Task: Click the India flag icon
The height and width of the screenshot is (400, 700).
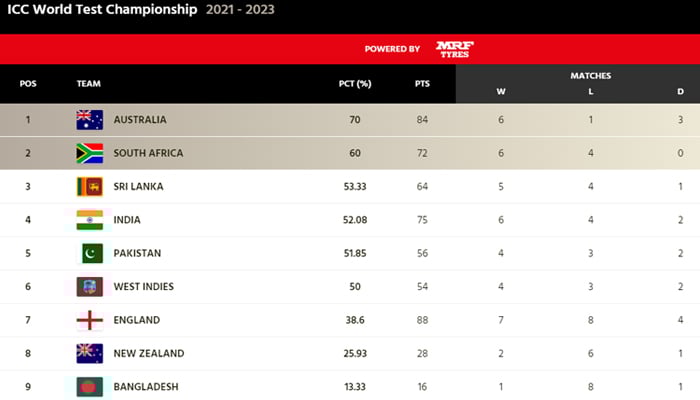Action: [x=90, y=220]
